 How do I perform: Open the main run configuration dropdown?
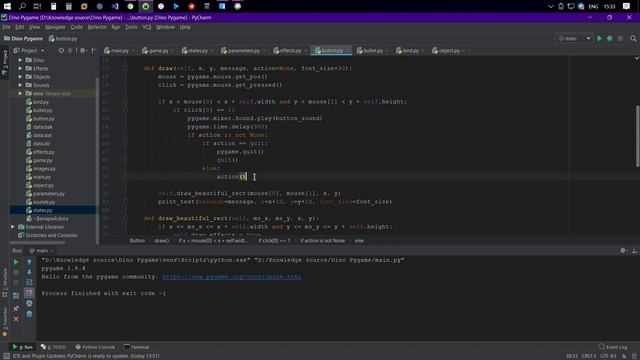(x=575, y=38)
